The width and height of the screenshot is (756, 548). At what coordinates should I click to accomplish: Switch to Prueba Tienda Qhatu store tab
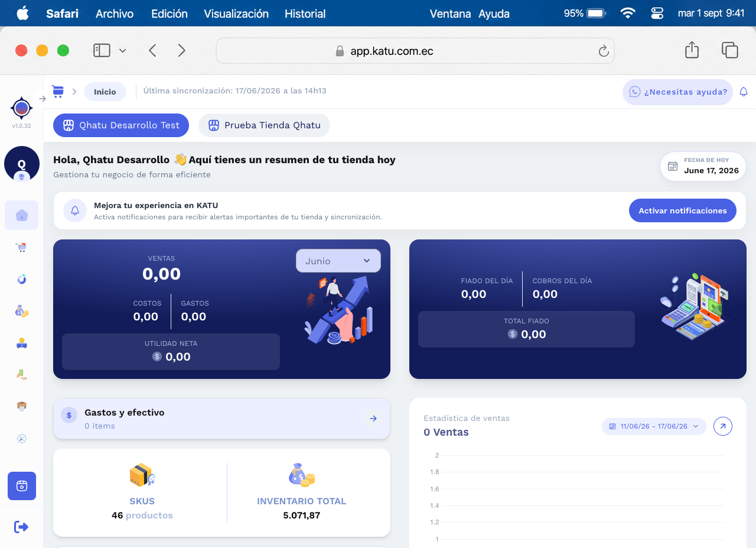pos(264,125)
